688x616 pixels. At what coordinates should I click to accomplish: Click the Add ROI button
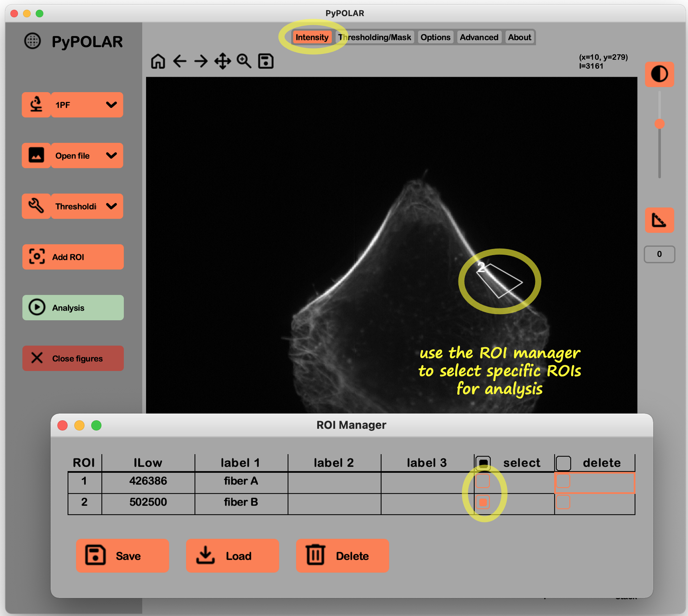pyautogui.click(x=73, y=257)
